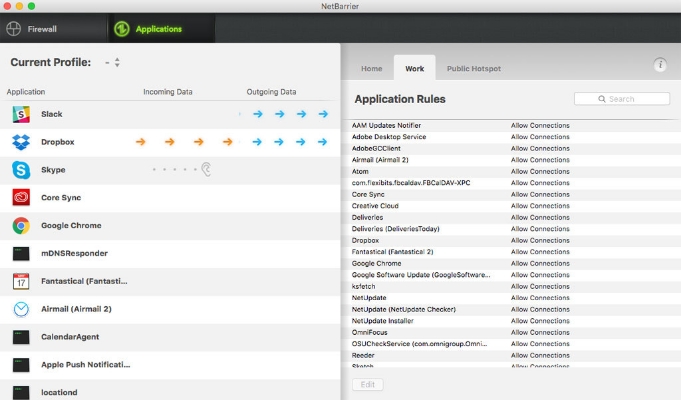The height and width of the screenshot is (400, 681).
Task: Select the Work profile tab
Action: click(414, 69)
